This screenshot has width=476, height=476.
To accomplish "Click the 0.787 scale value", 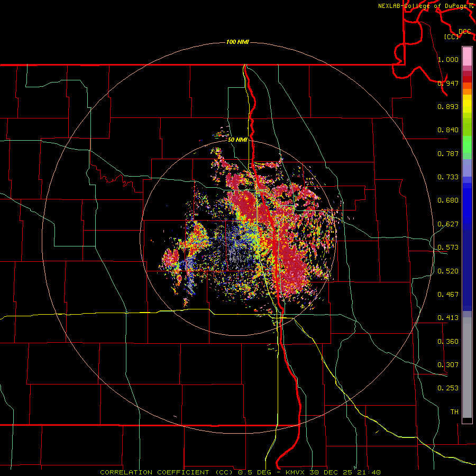I will 448,153.
